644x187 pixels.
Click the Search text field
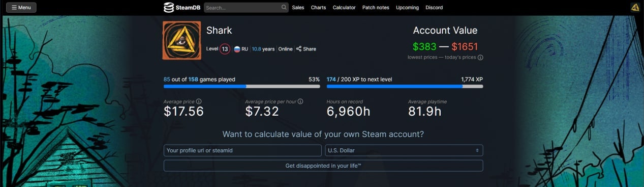tap(242, 8)
